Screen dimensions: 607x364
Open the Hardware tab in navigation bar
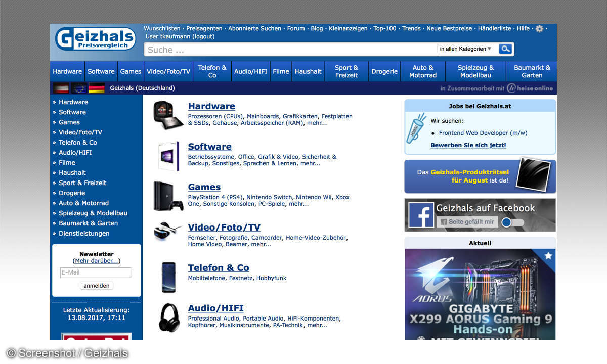tap(67, 71)
